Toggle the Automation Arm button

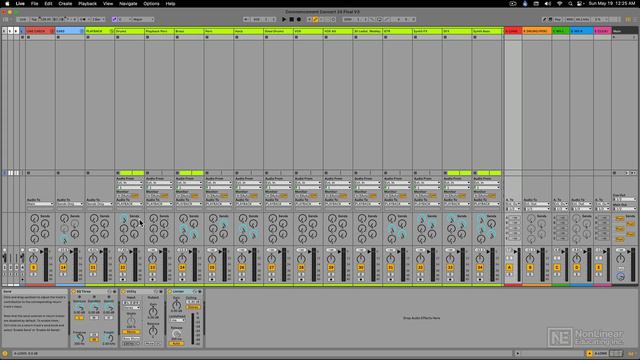pos(315,19)
